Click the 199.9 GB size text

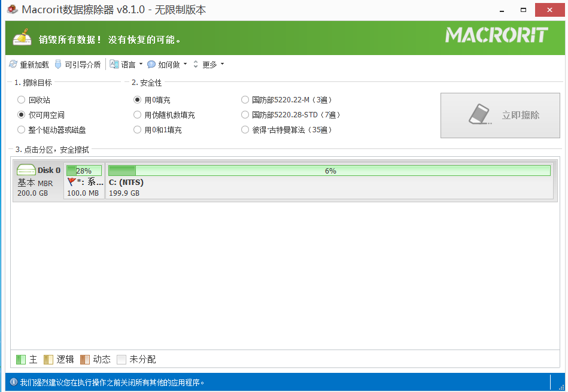(124, 193)
